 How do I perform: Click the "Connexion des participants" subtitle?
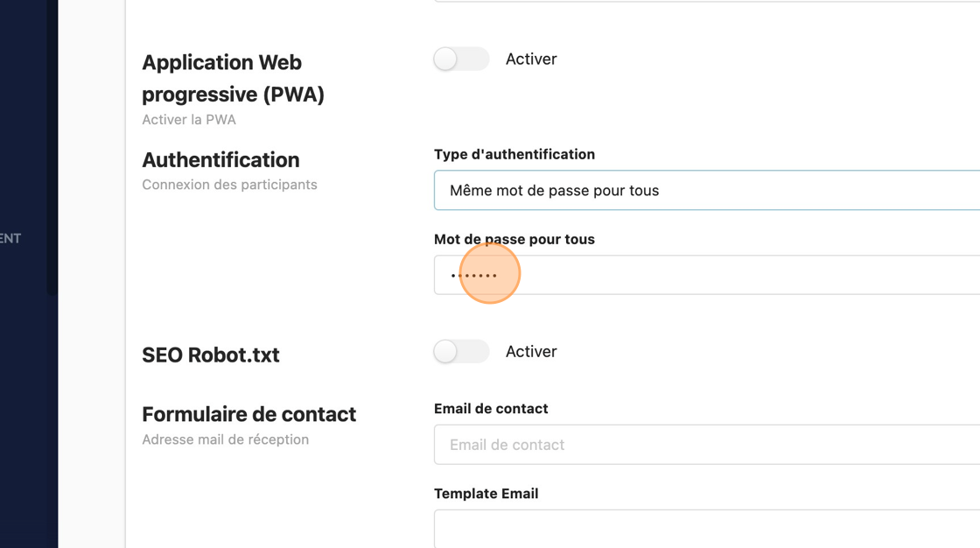pyautogui.click(x=229, y=185)
